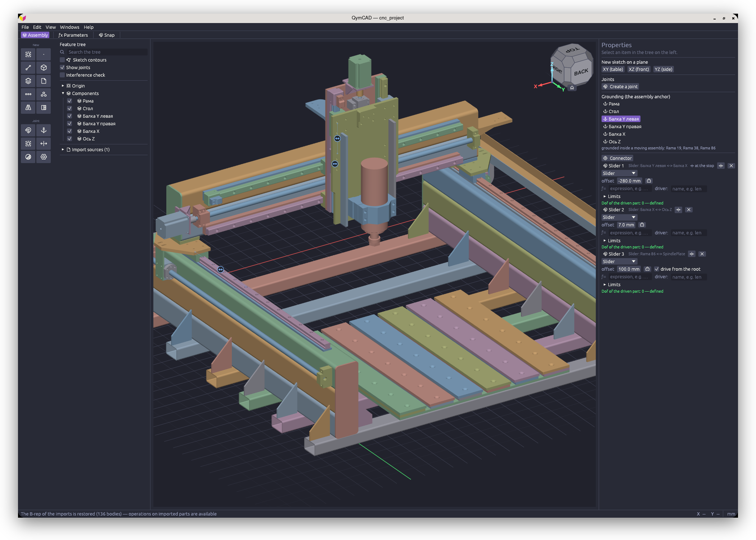Open the Edit menu

(37, 27)
